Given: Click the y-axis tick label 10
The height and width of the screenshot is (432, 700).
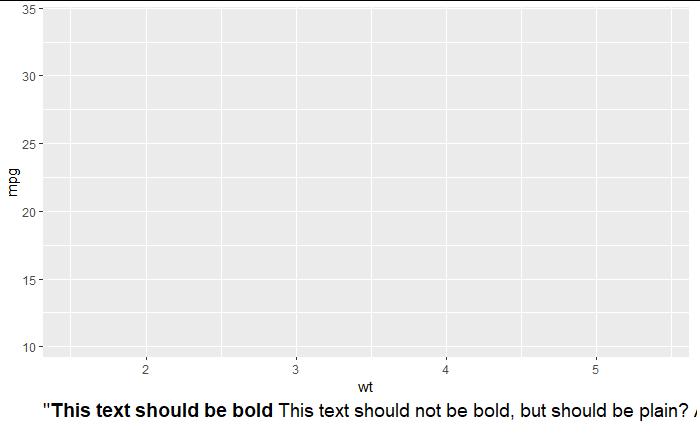Looking at the screenshot, I should point(29,348).
